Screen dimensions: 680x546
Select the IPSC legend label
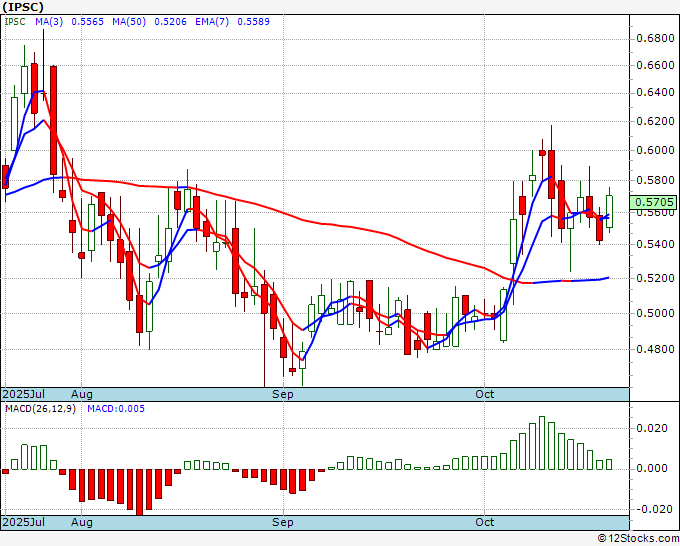click(x=15, y=21)
